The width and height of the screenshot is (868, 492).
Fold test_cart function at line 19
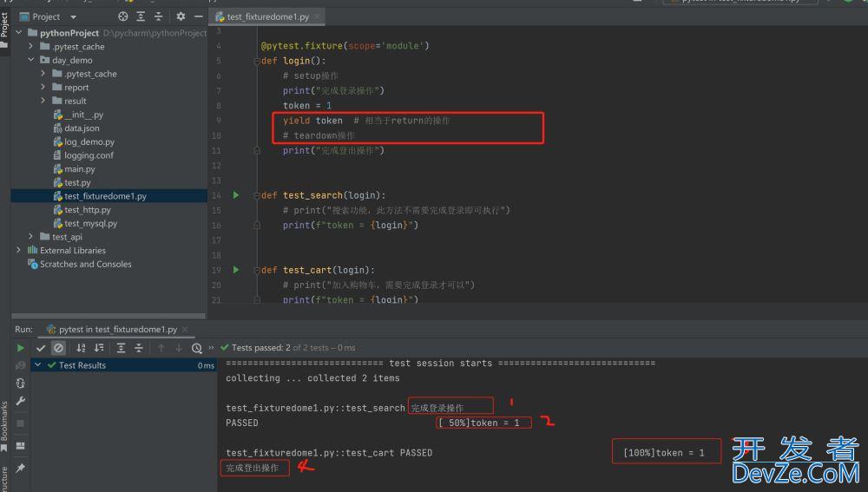(x=257, y=270)
